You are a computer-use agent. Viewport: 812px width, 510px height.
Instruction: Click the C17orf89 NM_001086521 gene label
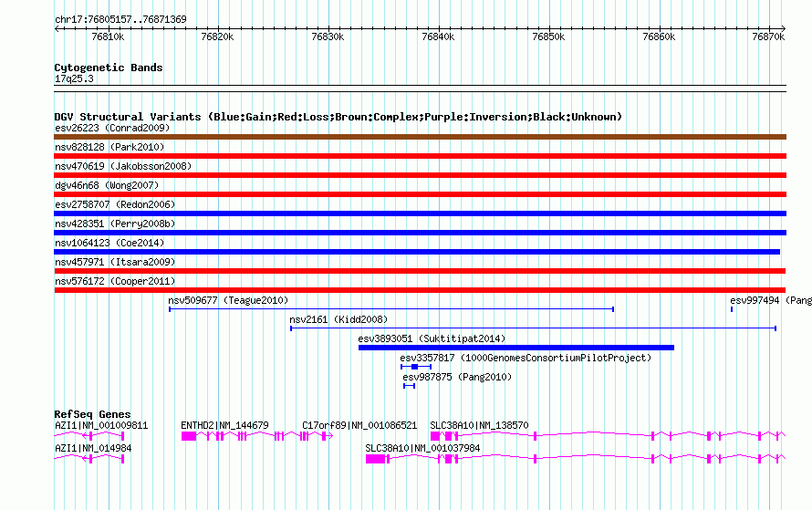[x=359, y=425]
